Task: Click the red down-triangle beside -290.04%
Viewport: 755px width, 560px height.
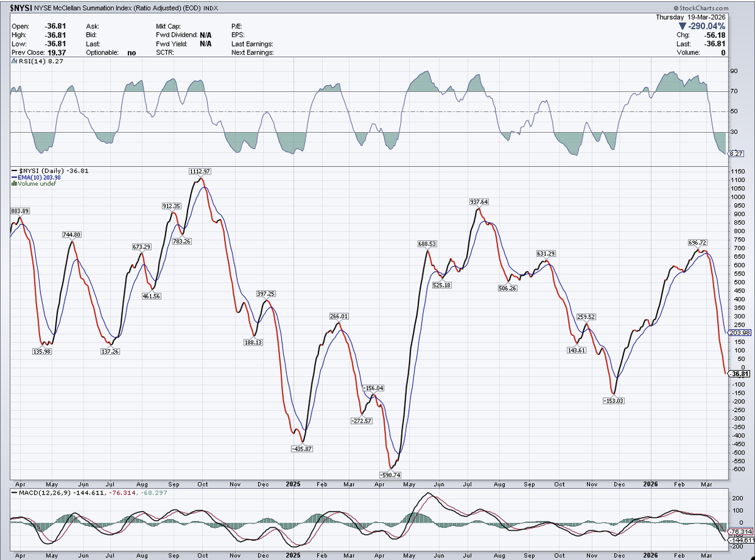Action: click(683, 27)
